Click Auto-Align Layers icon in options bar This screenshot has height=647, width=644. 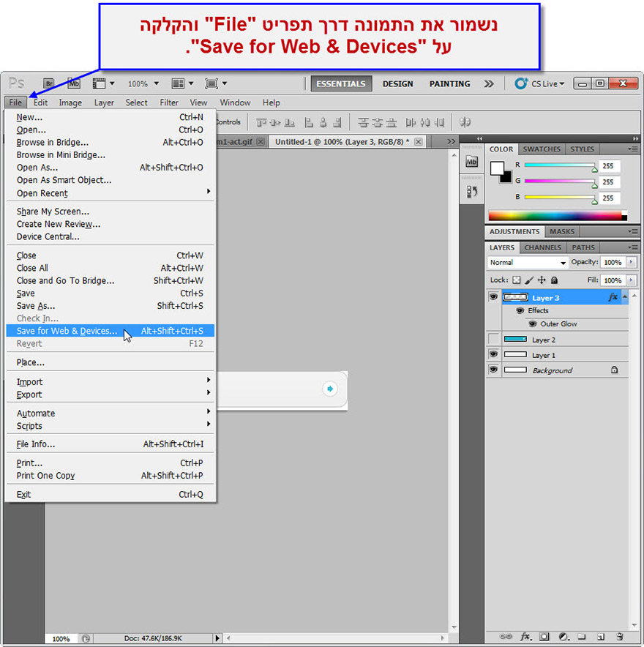(465, 122)
